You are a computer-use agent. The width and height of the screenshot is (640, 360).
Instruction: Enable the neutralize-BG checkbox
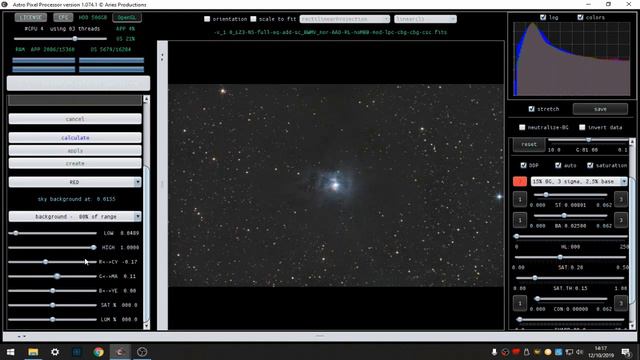point(522,127)
